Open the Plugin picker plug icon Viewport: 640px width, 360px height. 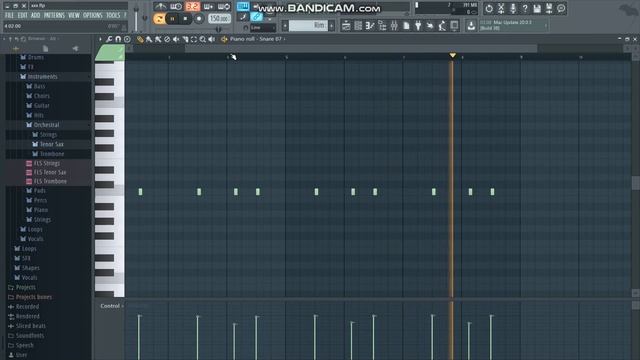(418, 26)
